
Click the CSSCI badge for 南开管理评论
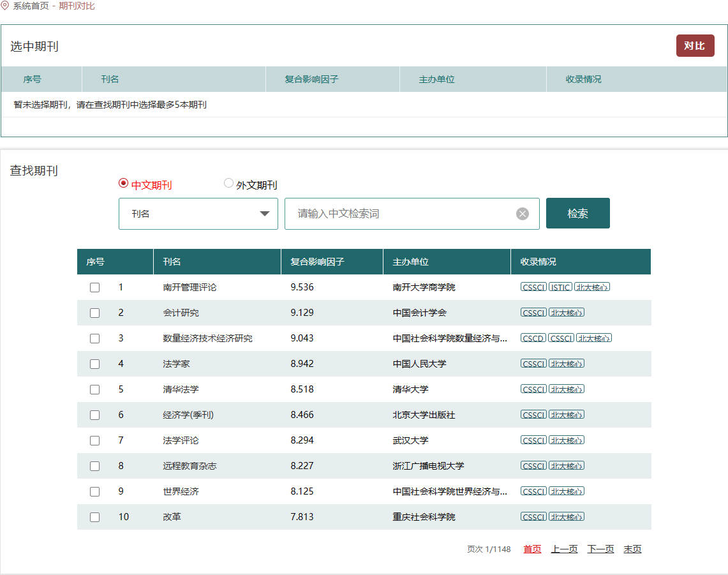(x=533, y=287)
